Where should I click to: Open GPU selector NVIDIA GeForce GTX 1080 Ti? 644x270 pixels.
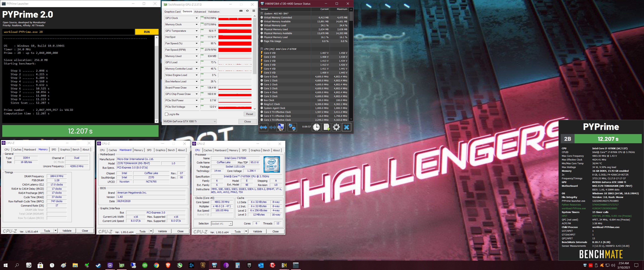coord(189,121)
